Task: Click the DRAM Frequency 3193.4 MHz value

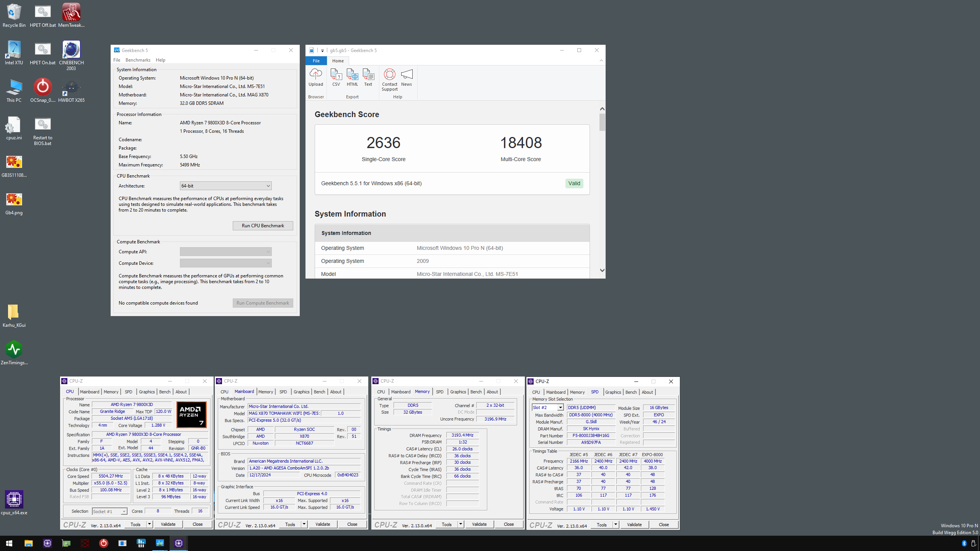Action: pyautogui.click(x=462, y=435)
